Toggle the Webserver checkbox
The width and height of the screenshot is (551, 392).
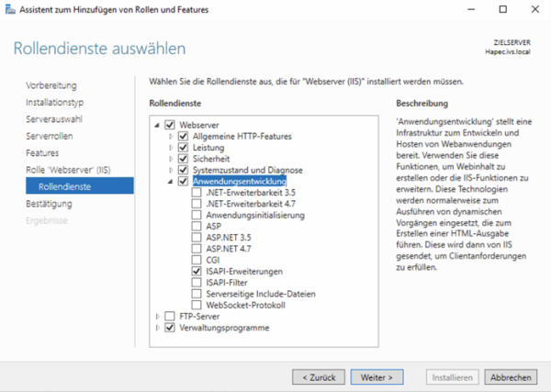(170, 125)
